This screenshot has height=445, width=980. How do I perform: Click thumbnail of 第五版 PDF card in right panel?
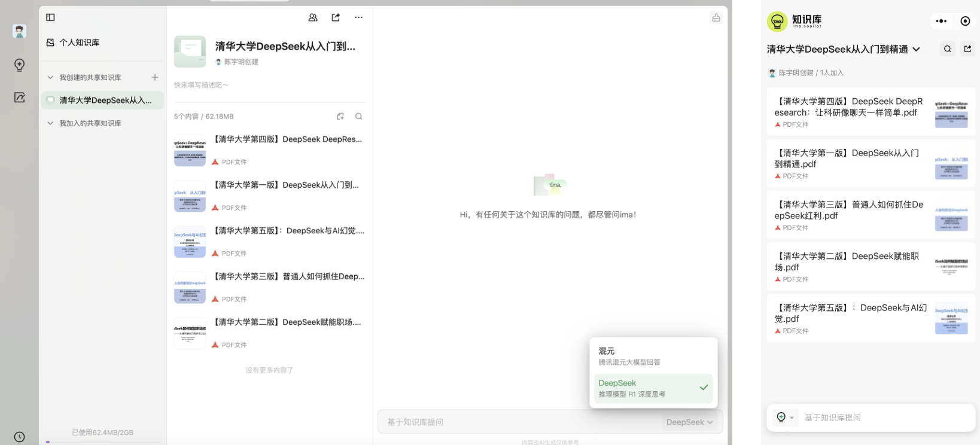(x=951, y=318)
